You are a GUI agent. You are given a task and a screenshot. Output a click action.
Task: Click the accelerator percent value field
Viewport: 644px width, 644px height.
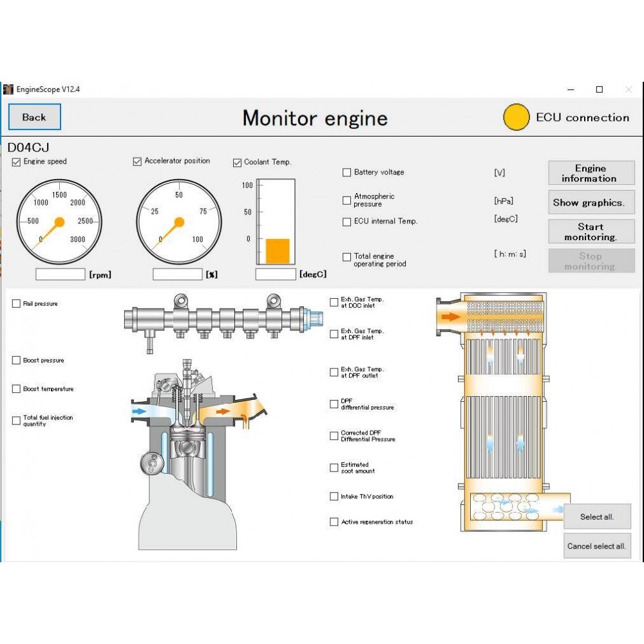click(178, 274)
